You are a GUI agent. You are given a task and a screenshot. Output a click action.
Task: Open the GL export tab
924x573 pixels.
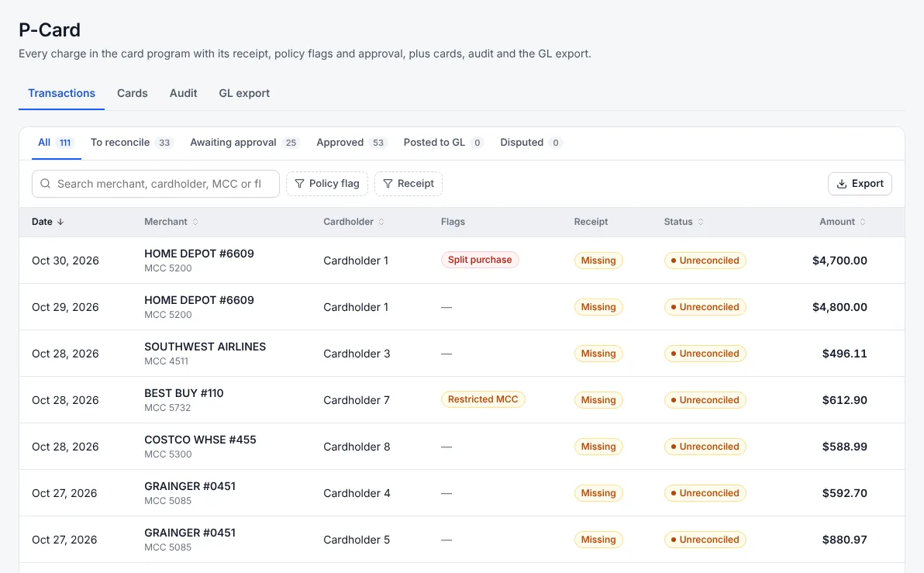pos(244,93)
